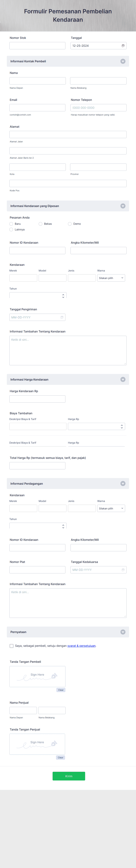Click Model field in ordered vehicle section
The height and width of the screenshot is (868, 136).
click(52, 278)
